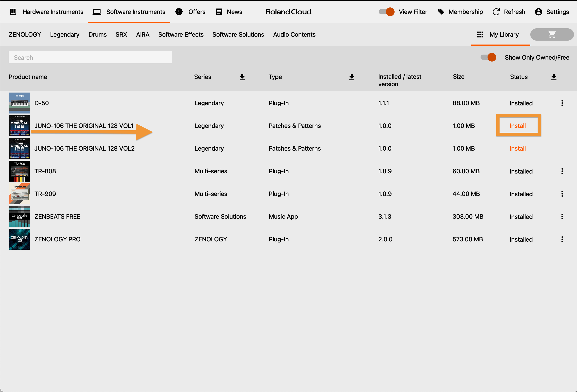This screenshot has width=577, height=392.
Task: Toggle the download filter on the Status column
Action: click(x=554, y=77)
